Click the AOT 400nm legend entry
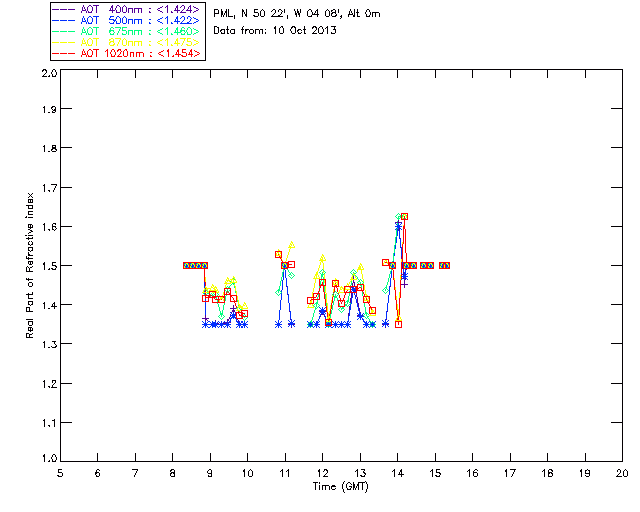The height and width of the screenshot is (512, 640). pyautogui.click(x=127, y=9)
